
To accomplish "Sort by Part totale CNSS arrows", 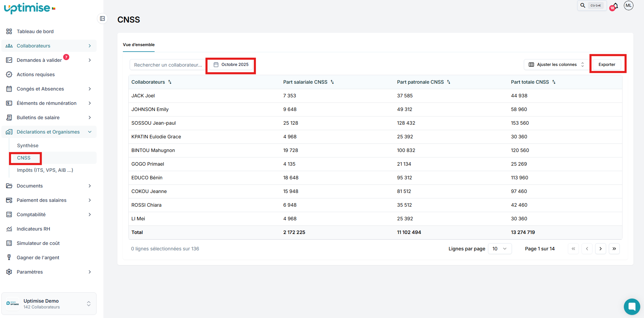I will coord(554,82).
